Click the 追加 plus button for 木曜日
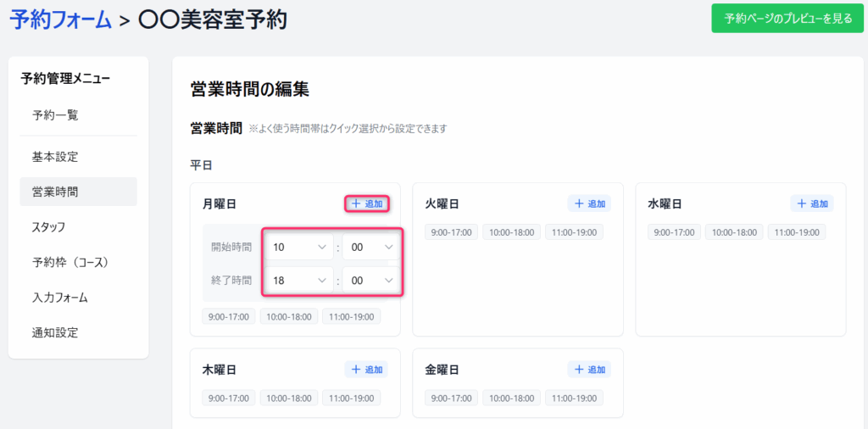Viewport: 868px width, 429px height. pos(366,370)
